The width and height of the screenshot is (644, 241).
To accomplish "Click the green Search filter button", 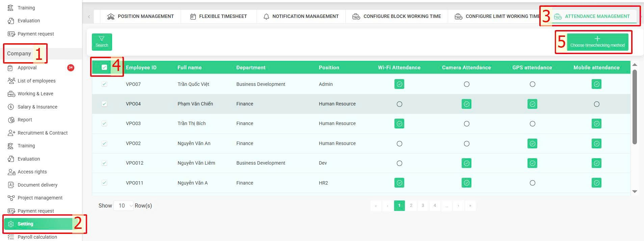I will click(102, 42).
